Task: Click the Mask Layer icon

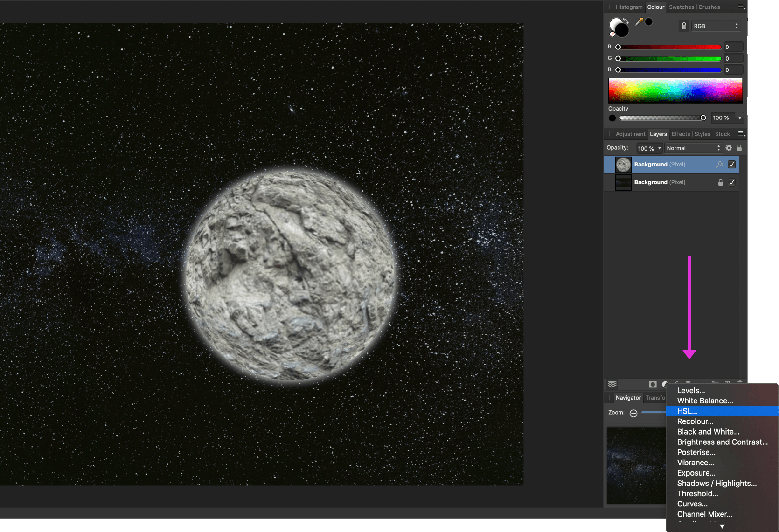Action: point(653,384)
